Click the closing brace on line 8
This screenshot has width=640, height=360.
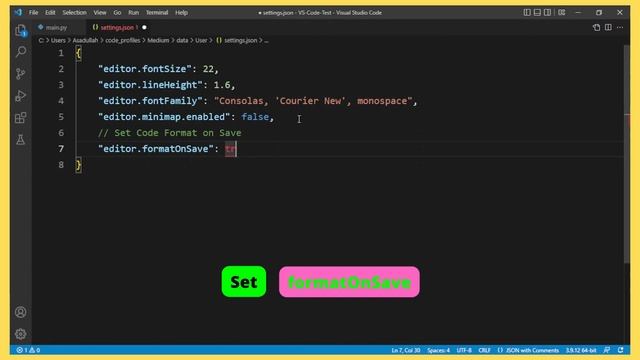tap(78, 165)
